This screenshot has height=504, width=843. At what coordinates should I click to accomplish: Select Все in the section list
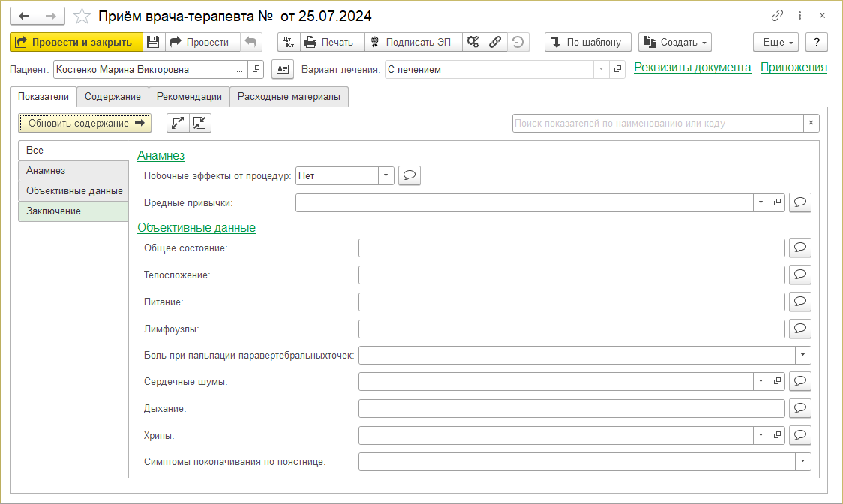73,151
